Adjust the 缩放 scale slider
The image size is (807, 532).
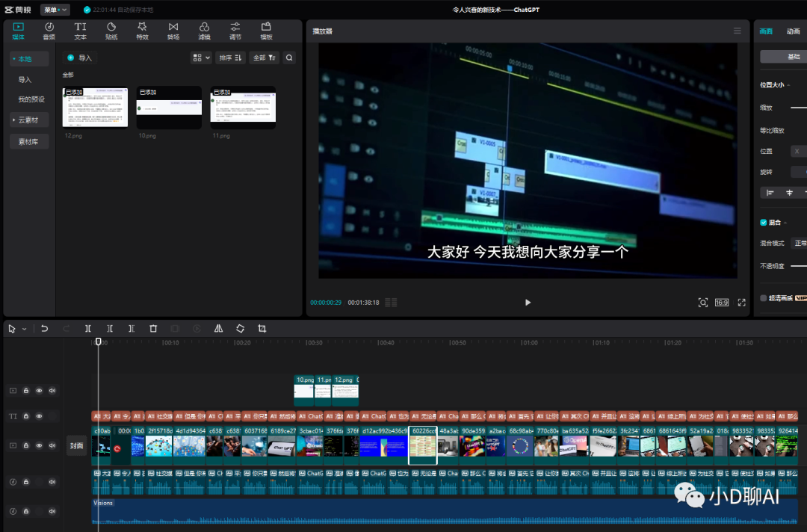(x=798, y=108)
